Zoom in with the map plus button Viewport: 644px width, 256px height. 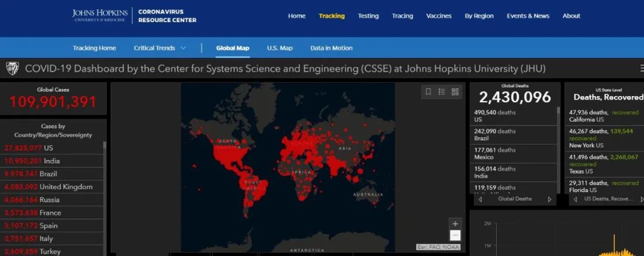(x=455, y=224)
